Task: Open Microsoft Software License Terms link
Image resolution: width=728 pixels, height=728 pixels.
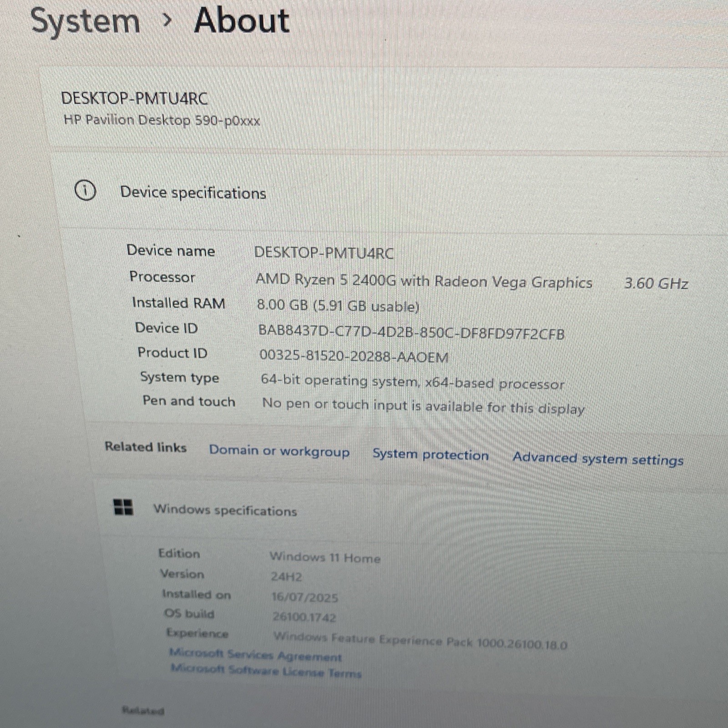Action: pyautogui.click(x=266, y=671)
